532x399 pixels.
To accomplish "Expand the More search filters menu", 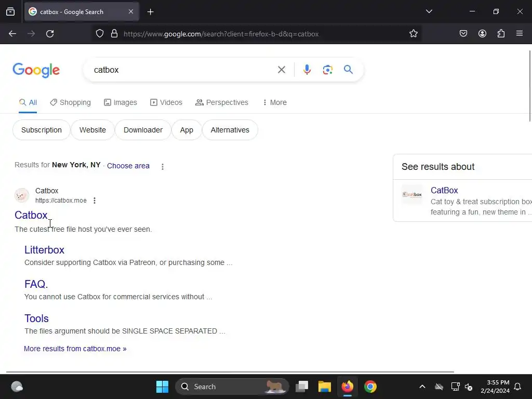I will point(274,102).
